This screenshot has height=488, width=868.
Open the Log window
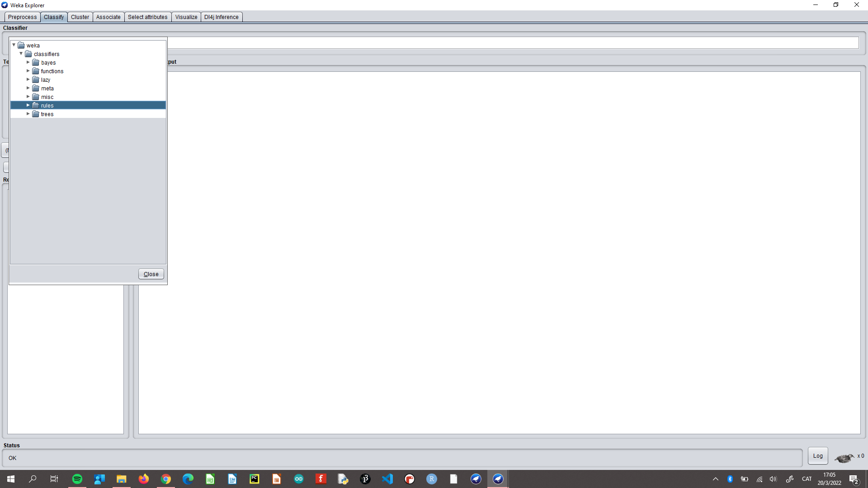point(817,456)
